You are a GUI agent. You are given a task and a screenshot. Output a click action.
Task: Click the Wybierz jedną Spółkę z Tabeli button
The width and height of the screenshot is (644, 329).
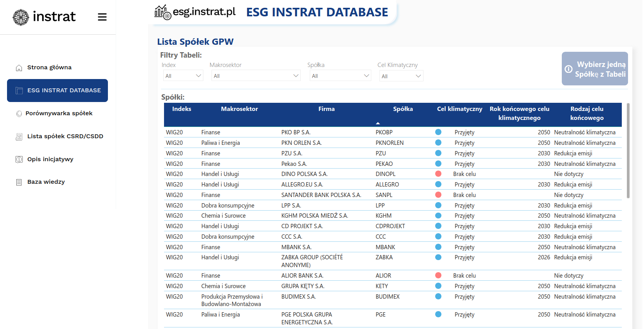pyautogui.click(x=595, y=69)
